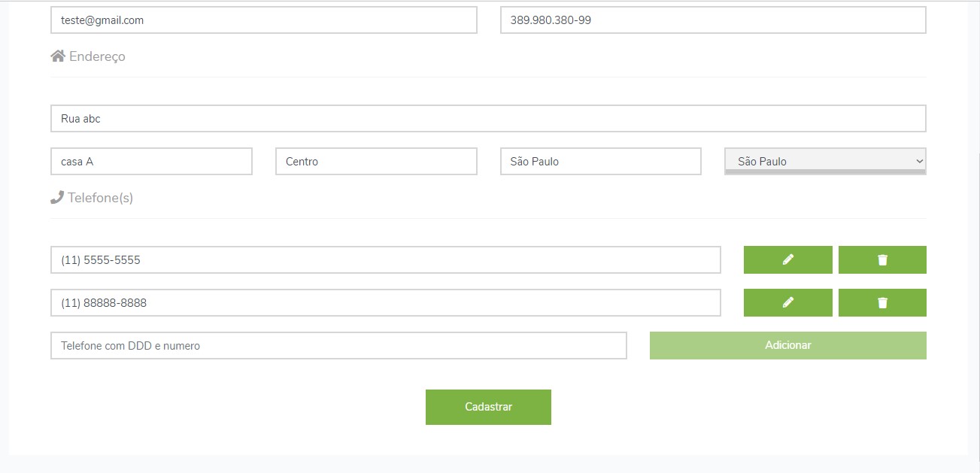The height and width of the screenshot is (473, 980).
Task: Click the house icon beside Endereço
Action: tap(58, 56)
